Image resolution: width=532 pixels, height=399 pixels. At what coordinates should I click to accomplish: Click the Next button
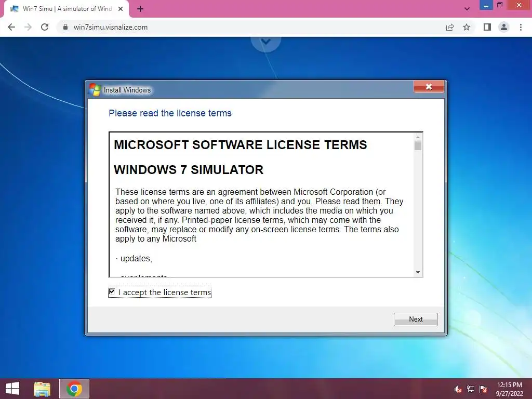coord(416,320)
